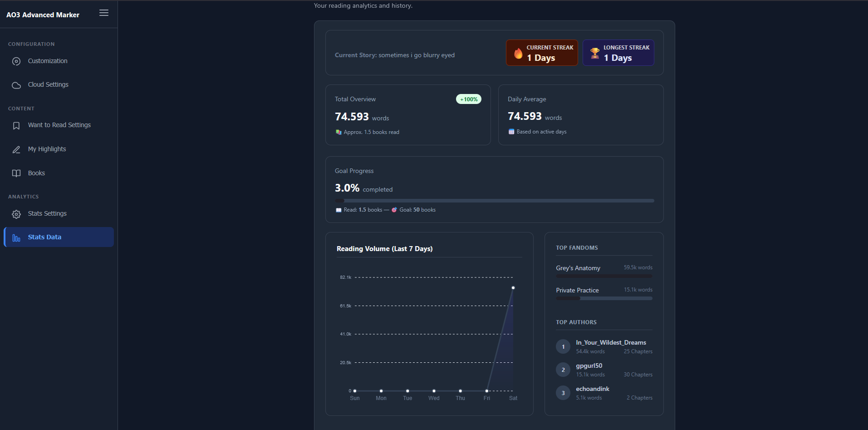Toggle the sidebar hamburger menu
868x430 pixels.
point(104,13)
